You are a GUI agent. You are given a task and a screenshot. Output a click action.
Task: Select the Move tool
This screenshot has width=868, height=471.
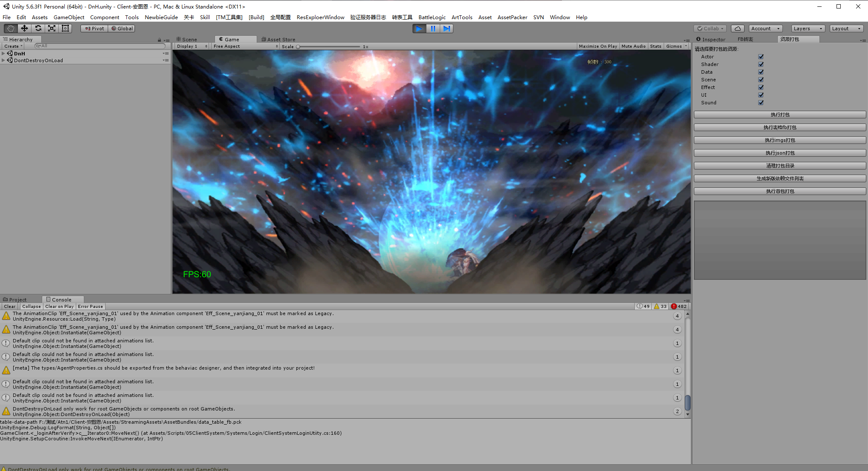pyautogui.click(x=24, y=29)
